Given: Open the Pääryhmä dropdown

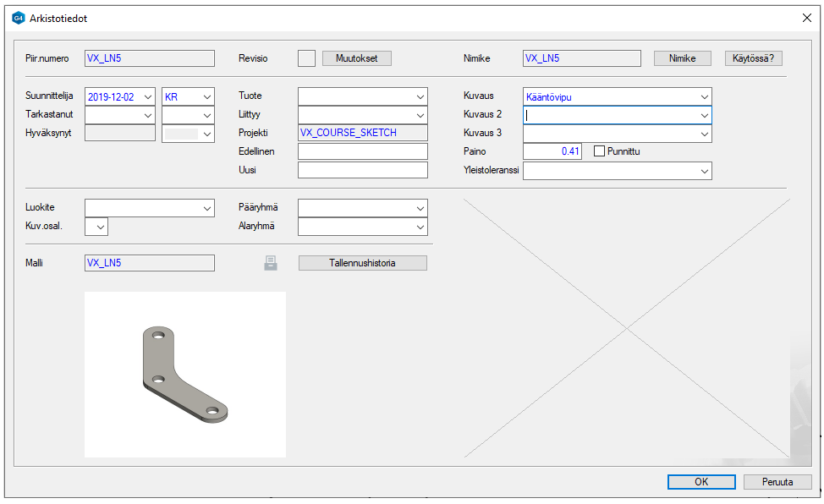Looking at the screenshot, I should [x=420, y=208].
